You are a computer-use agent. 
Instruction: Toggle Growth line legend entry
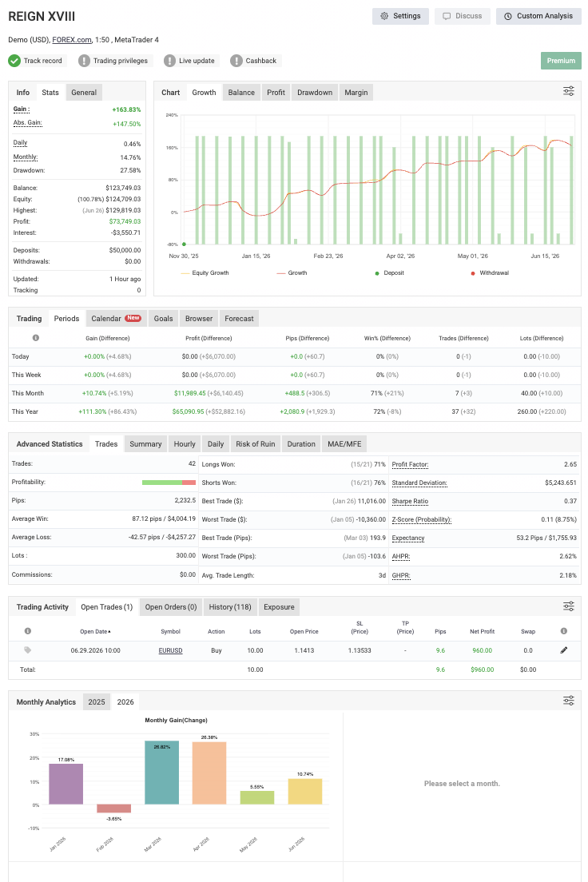292,272
